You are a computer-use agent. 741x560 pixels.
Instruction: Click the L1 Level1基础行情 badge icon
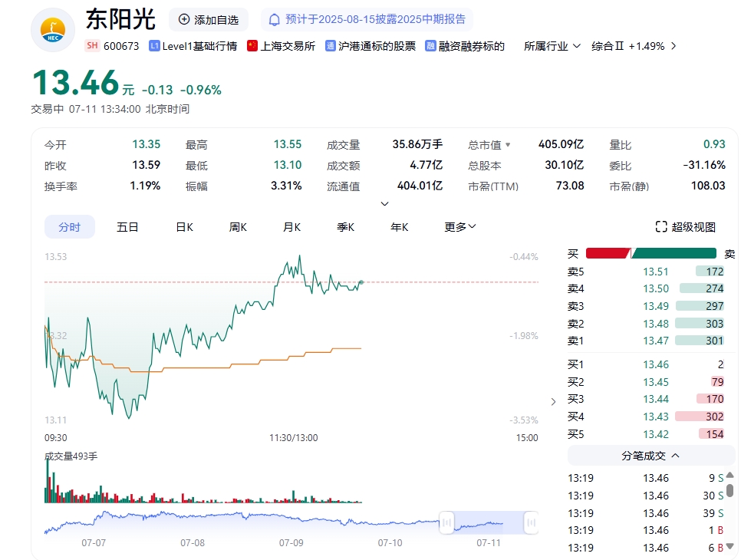pos(154,46)
